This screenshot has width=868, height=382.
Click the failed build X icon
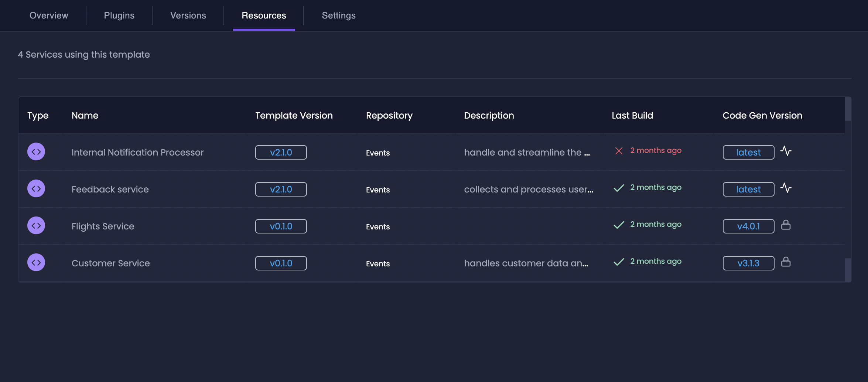pos(619,151)
